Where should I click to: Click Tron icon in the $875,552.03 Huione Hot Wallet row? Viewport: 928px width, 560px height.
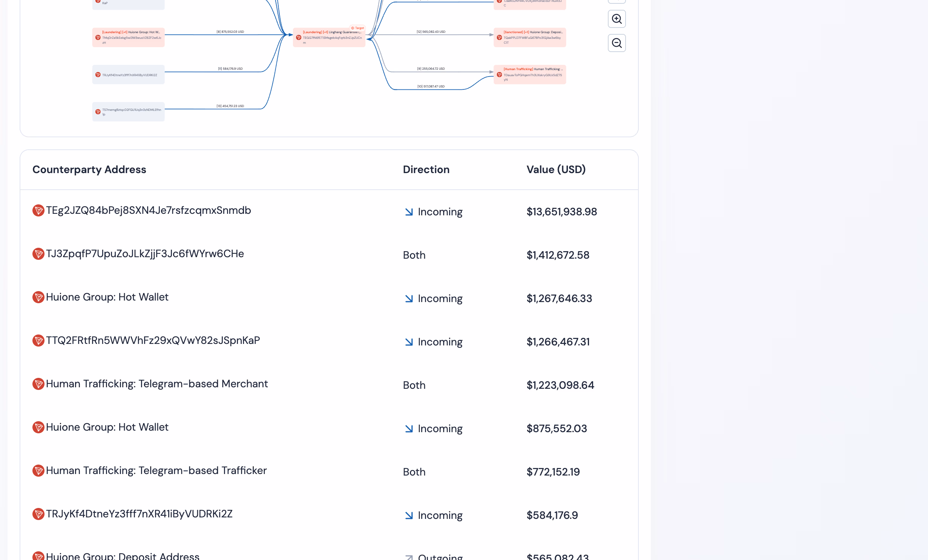coord(38,427)
